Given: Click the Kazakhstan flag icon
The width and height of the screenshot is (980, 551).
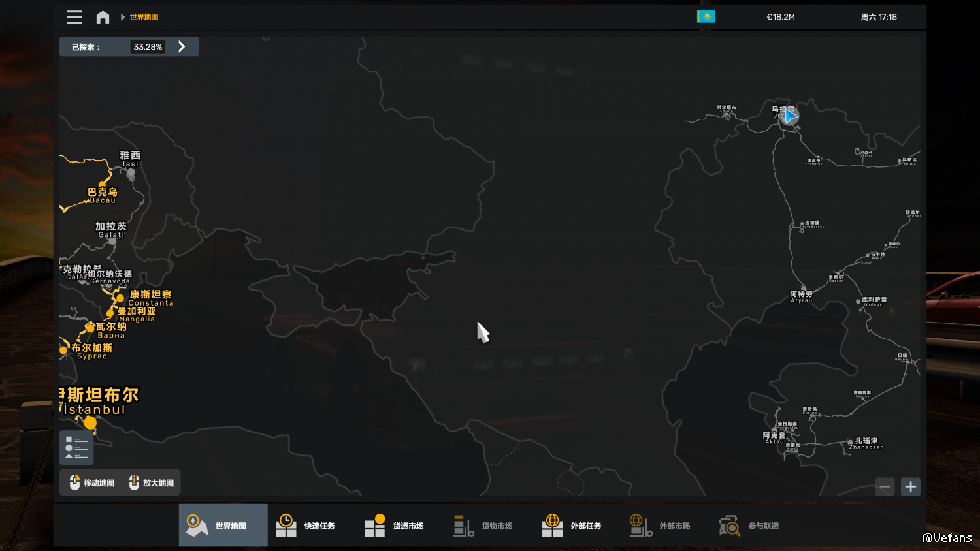Looking at the screenshot, I should coord(706,17).
